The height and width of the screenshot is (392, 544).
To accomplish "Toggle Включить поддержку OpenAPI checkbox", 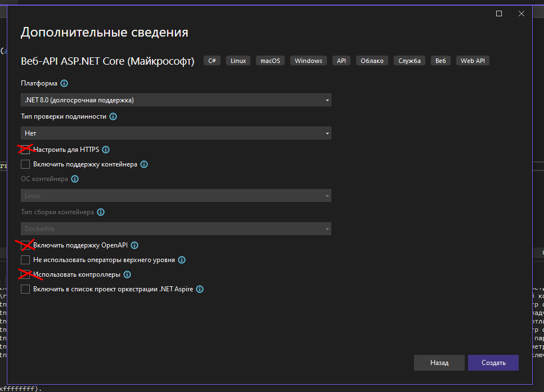I will (25, 245).
